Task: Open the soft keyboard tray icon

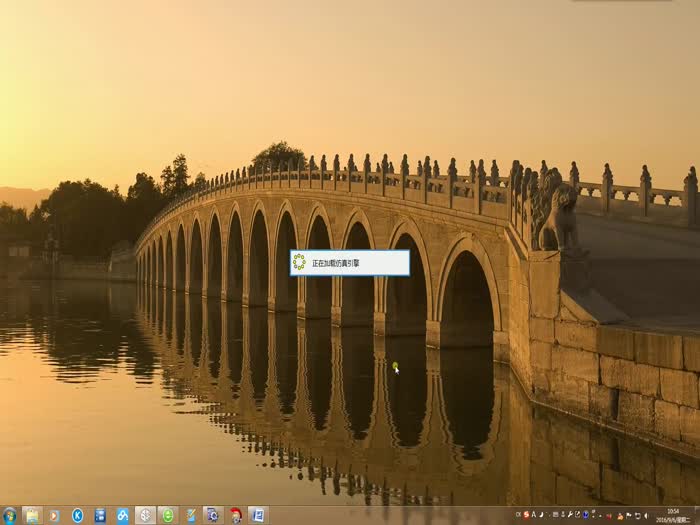Action: 555,515
